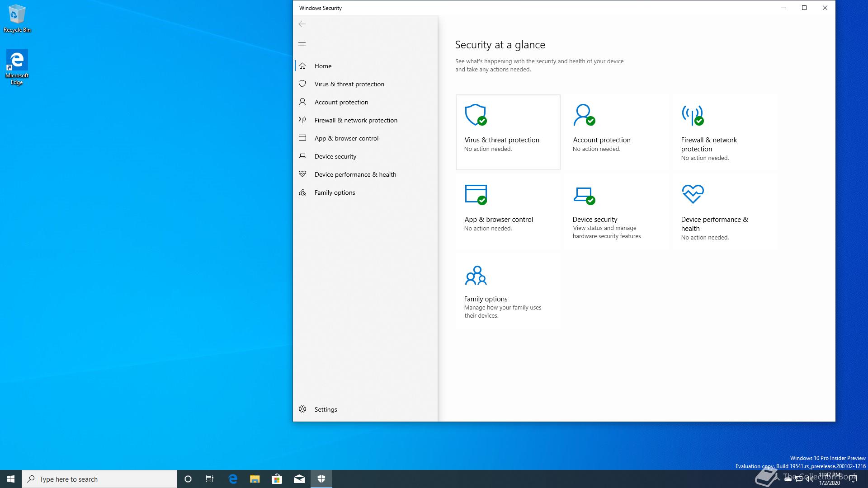Click the person icon beside Account protection in sidebar
868x488 pixels.
(x=302, y=102)
